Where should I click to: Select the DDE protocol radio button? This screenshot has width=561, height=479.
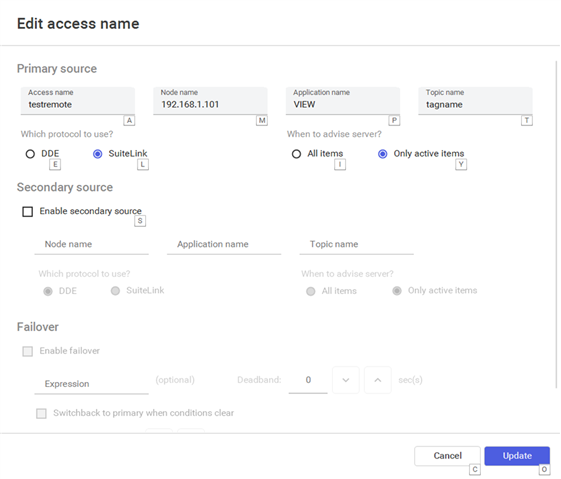click(x=30, y=154)
